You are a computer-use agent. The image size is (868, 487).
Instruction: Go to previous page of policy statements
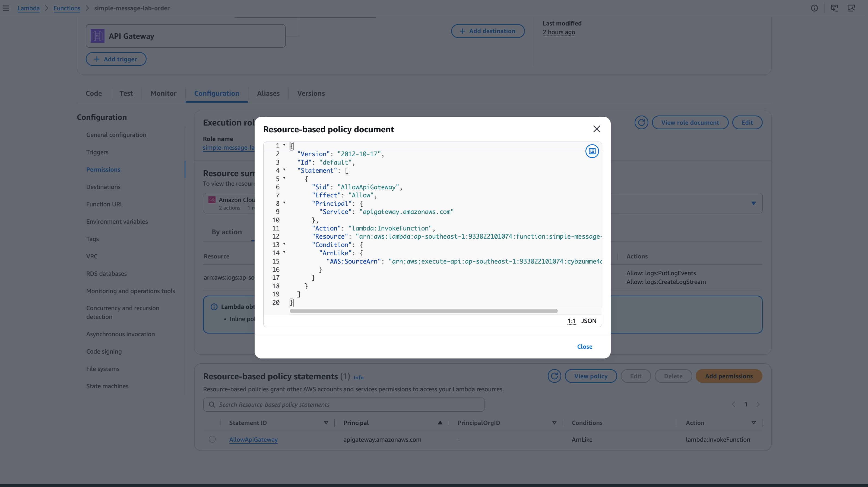tap(733, 405)
